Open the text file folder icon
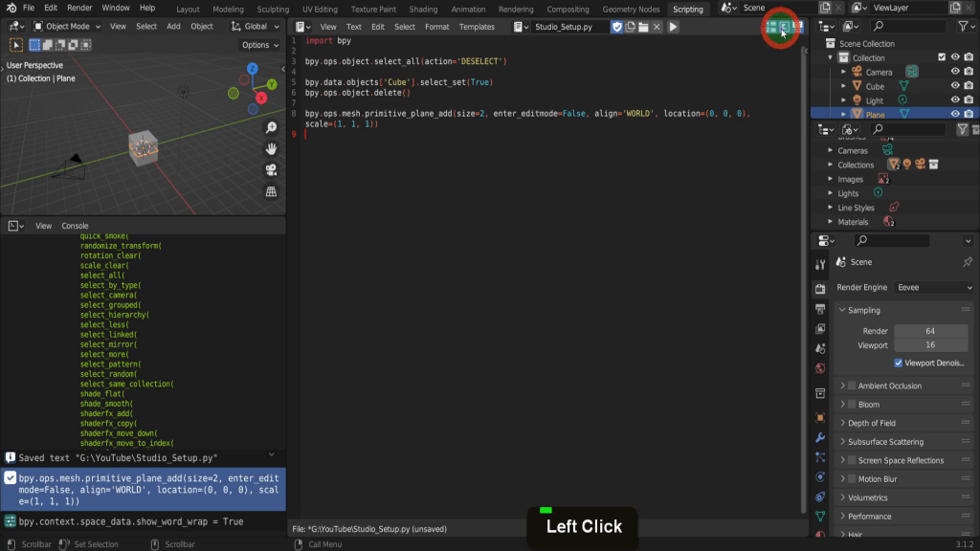This screenshot has height=551, width=980. pos(643,27)
